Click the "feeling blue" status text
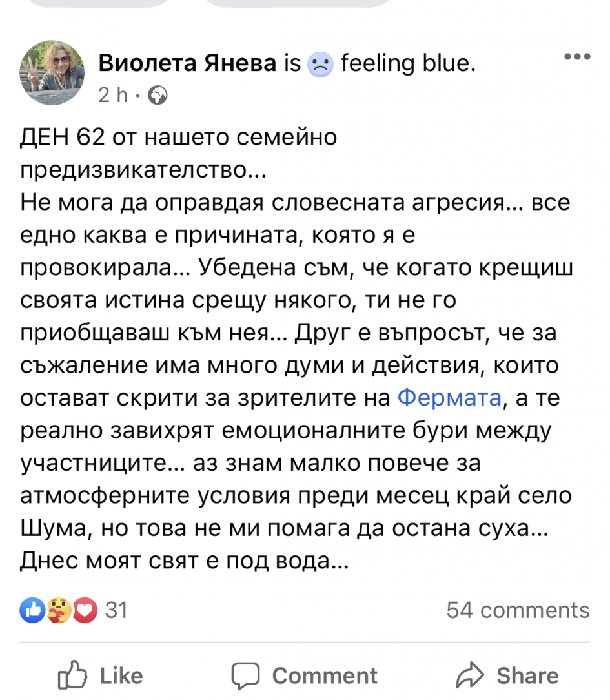 pyautogui.click(x=407, y=63)
